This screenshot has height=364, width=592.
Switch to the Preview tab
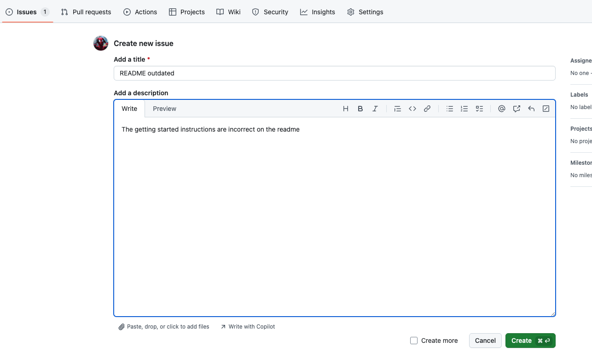pos(164,109)
